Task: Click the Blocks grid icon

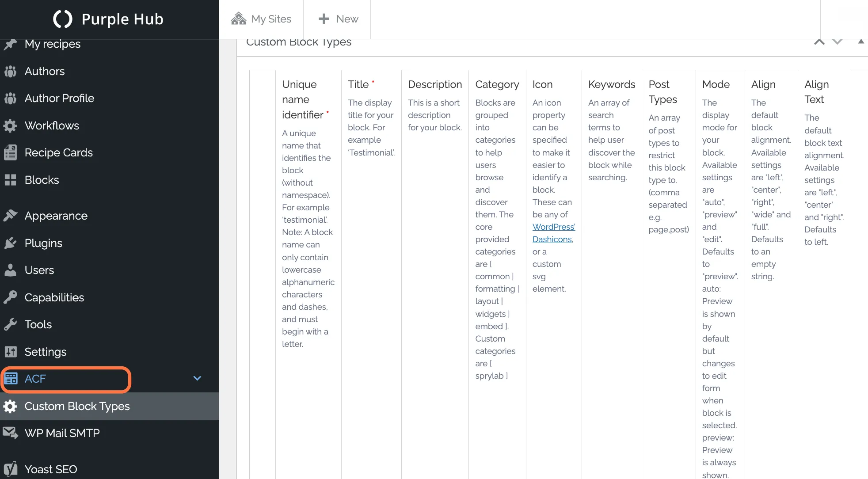Action: point(10,180)
